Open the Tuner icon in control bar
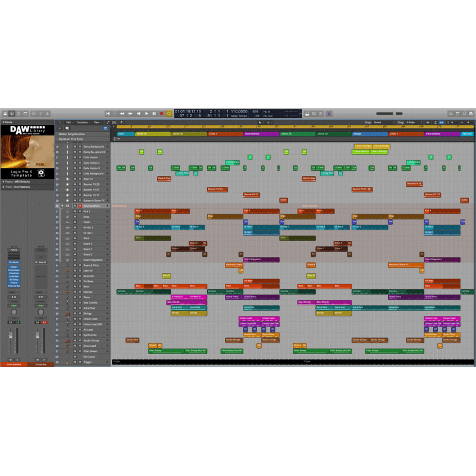The height and width of the screenshot is (476, 476). coord(314,114)
